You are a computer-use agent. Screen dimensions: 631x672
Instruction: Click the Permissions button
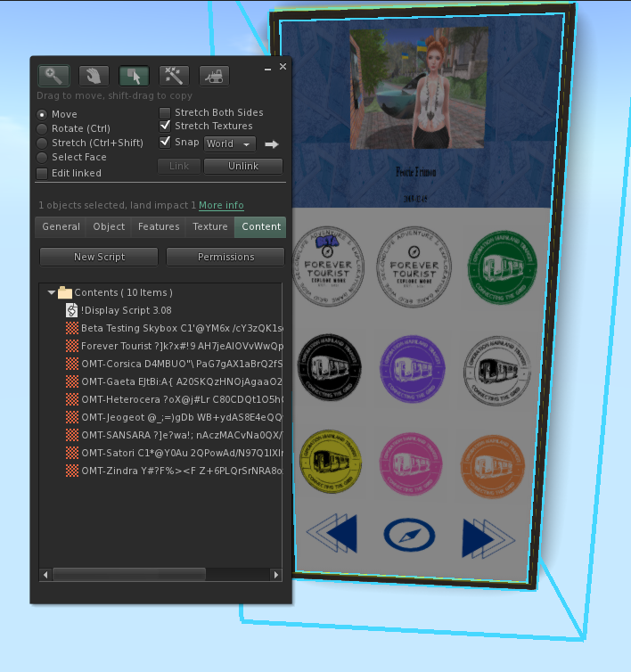tap(225, 257)
